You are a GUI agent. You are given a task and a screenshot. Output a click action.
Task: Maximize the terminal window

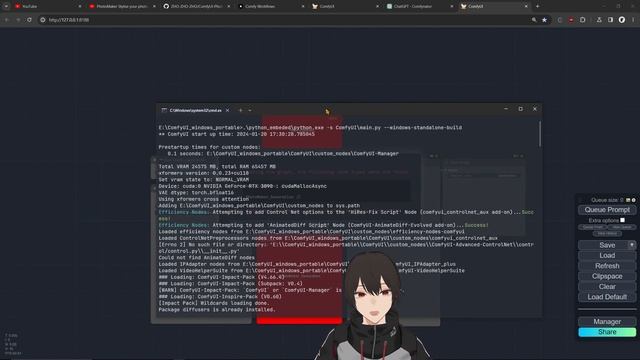[x=520, y=109]
